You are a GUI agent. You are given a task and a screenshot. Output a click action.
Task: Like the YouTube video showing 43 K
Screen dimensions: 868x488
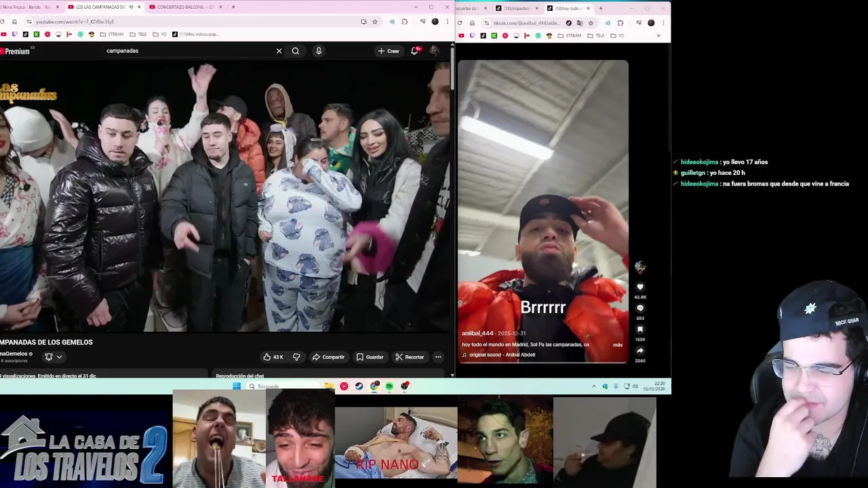tap(273, 357)
